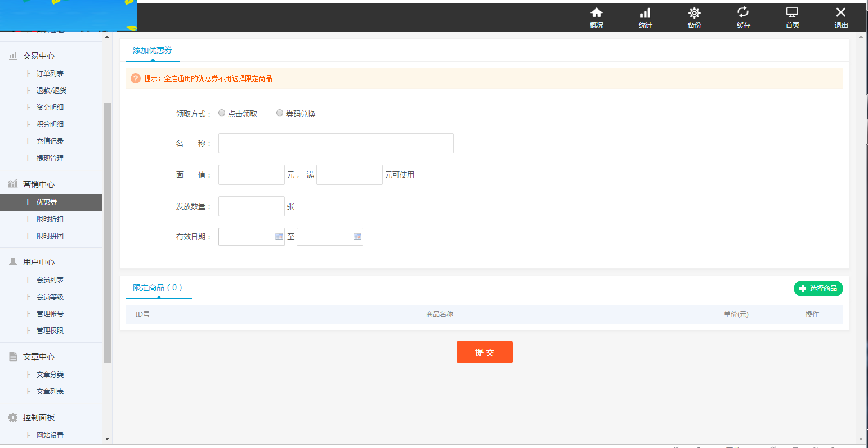Screen dimensions: 868x448
Task: Open the 首页 homepage monitor icon
Action: click(x=792, y=17)
